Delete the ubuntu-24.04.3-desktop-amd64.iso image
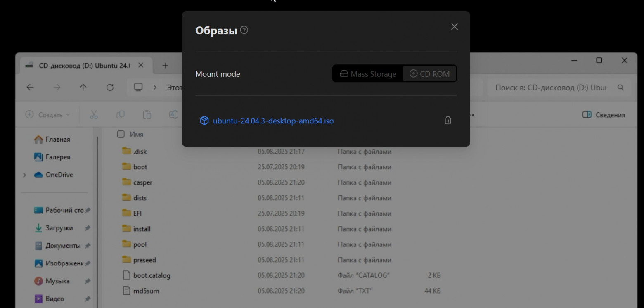The image size is (644, 308). (x=448, y=121)
